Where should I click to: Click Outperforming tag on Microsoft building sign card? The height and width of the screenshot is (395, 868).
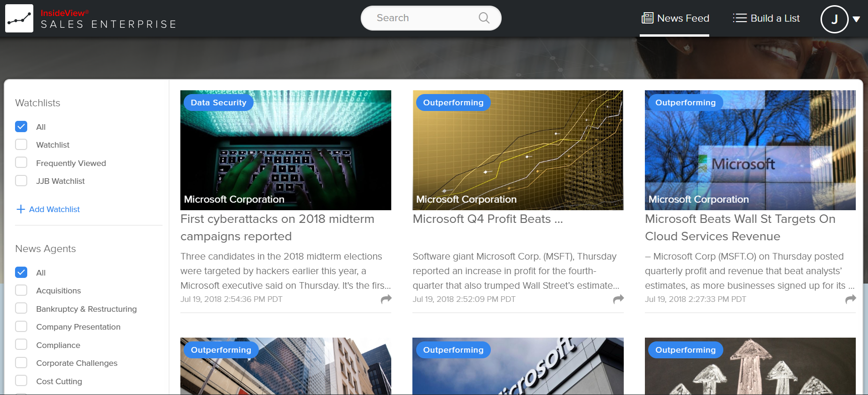[x=453, y=350]
